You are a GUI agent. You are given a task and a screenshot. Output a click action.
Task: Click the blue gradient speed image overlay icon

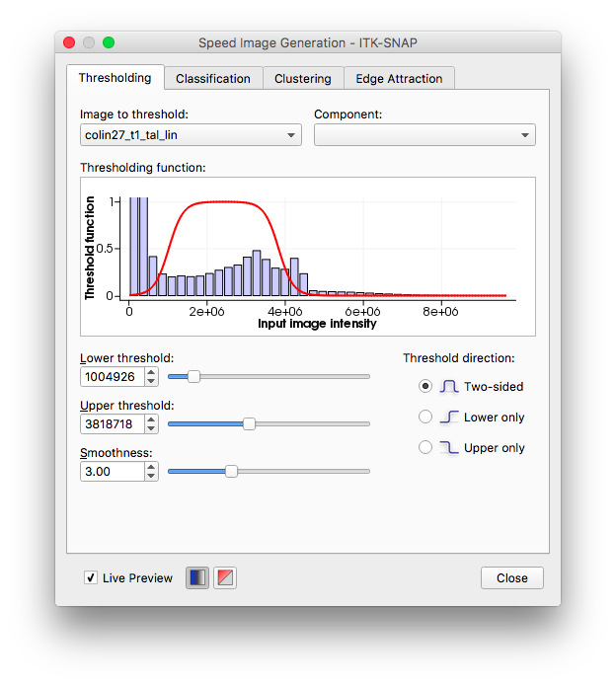[x=197, y=578]
